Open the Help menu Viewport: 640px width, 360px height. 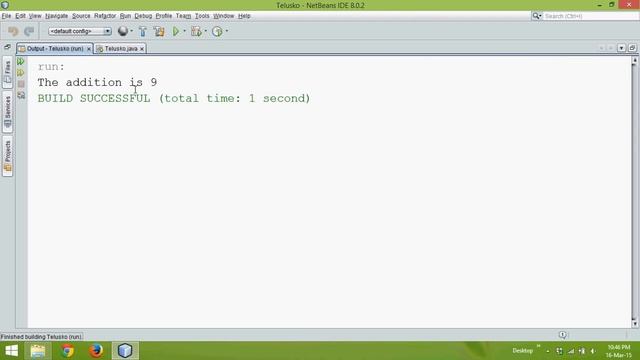244,16
